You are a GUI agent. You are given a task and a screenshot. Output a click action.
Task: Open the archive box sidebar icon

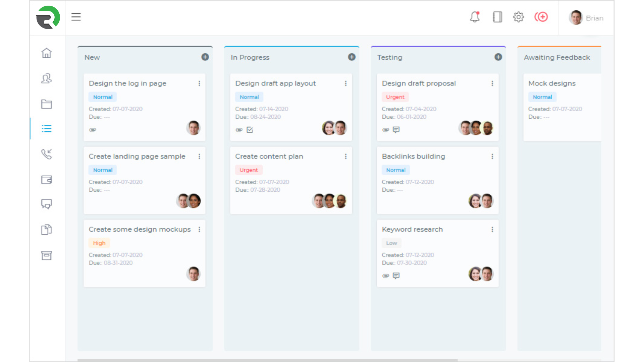pos(46,255)
